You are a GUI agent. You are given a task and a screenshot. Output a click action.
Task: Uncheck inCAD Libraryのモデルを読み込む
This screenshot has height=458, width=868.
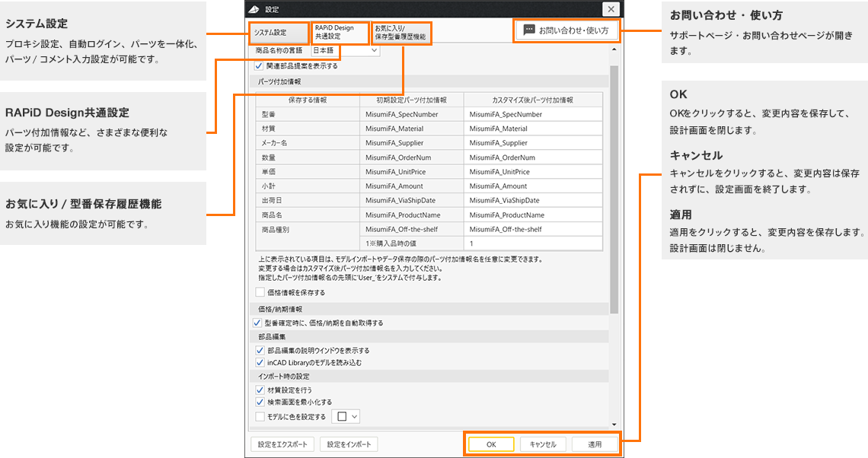[260, 361]
